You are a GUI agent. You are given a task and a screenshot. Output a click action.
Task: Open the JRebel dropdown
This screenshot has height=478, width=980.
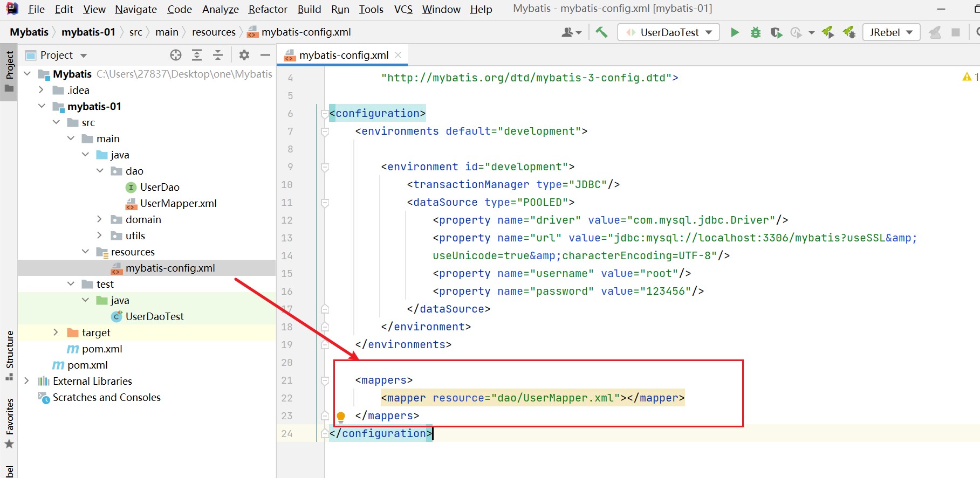coord(891,32)
